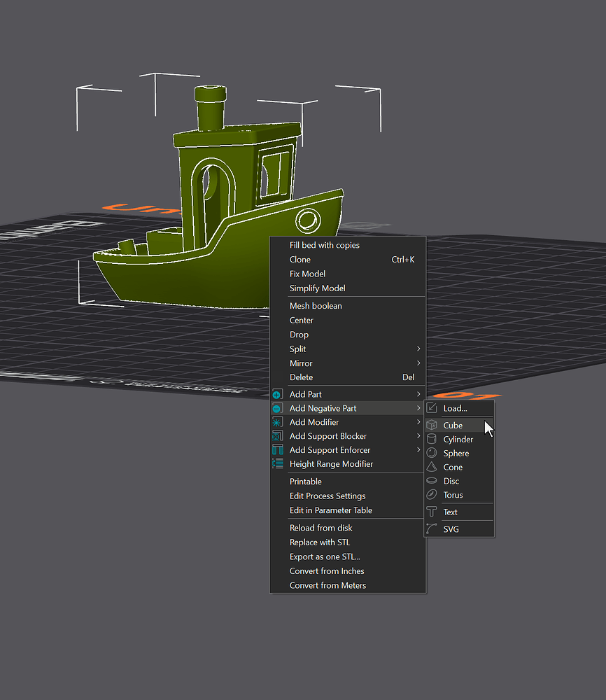This screenshot has width=606, height=700.
Task: Choose Replace with STL
Action: pyautogui.click(x=348, y=542)
